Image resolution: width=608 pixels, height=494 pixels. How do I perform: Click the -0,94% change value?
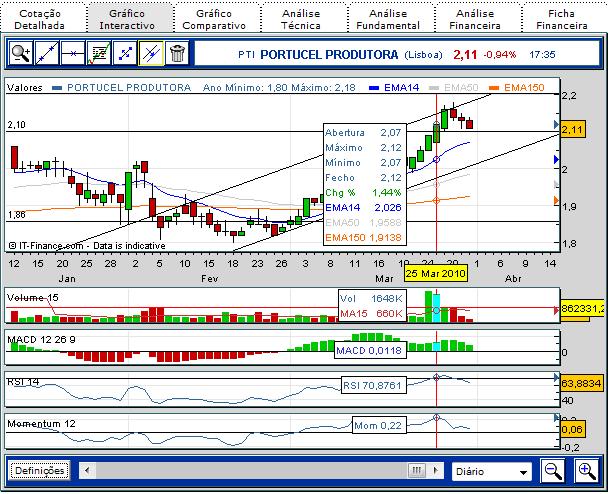point(500,55)
